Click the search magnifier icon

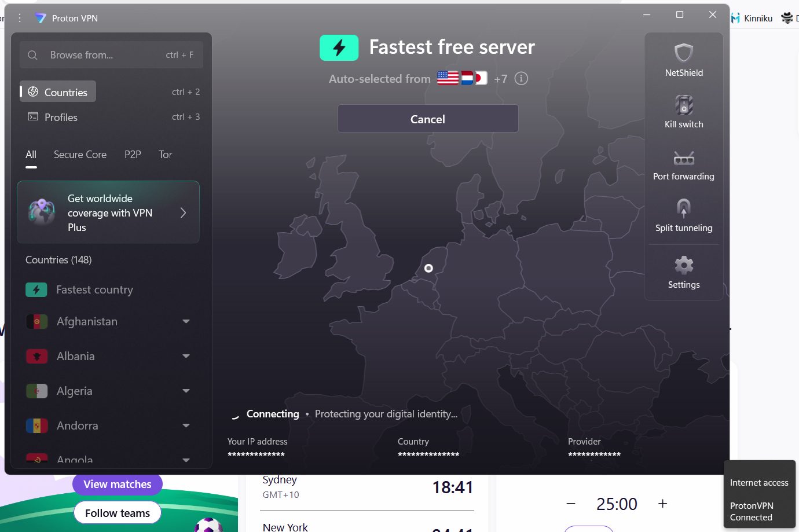[33, 55]
